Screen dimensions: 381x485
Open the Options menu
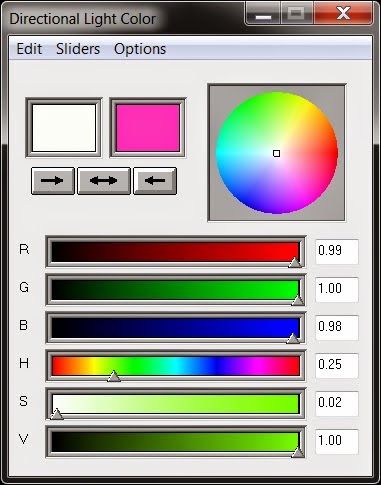(140, 49)
